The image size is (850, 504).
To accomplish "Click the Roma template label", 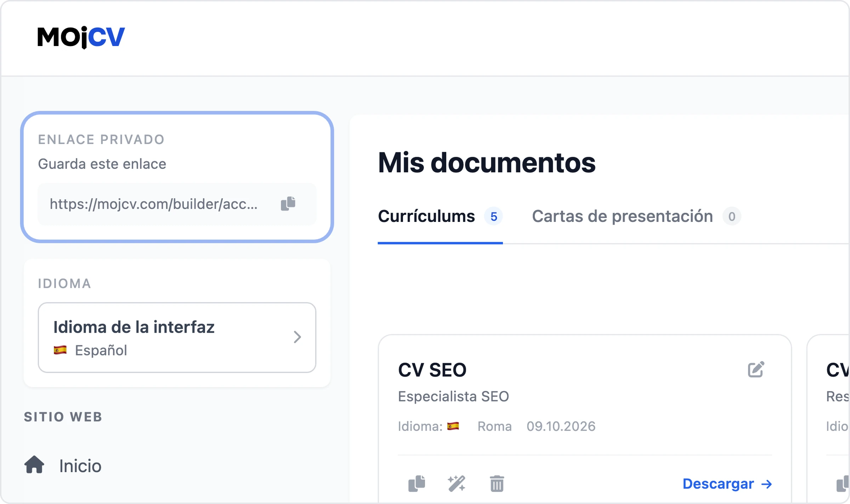I will pyautogui.click(x=494, y=426).
